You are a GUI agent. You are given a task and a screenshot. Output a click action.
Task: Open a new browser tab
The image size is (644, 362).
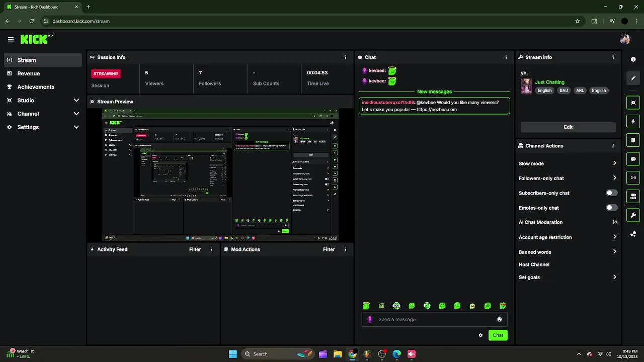(89, 7)
